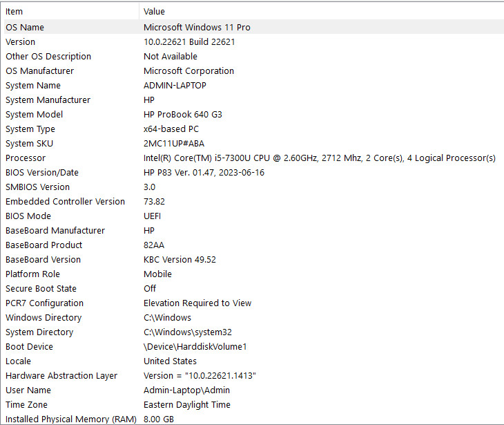
Task: Click the 8.00 GB value
Action: 159,419
